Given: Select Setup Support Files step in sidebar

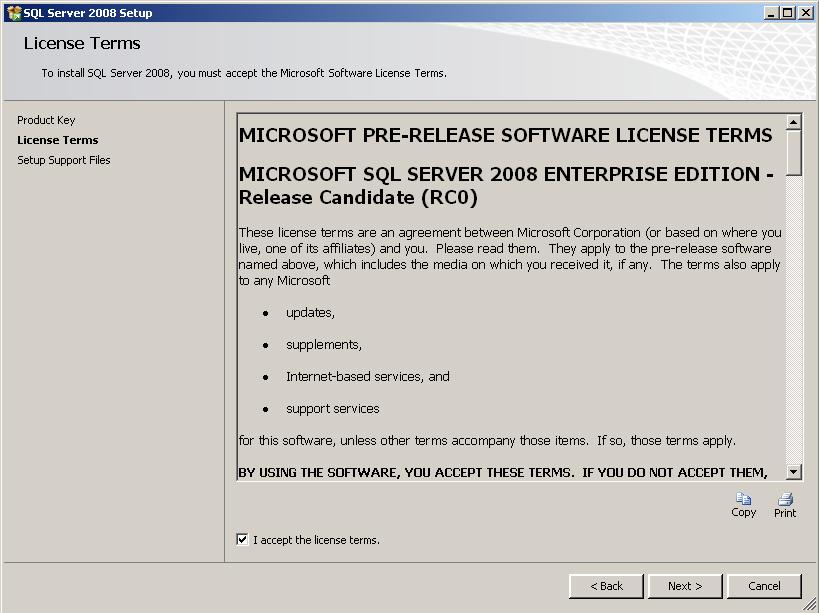Looking at the screenshot, I should click(64, 160).
